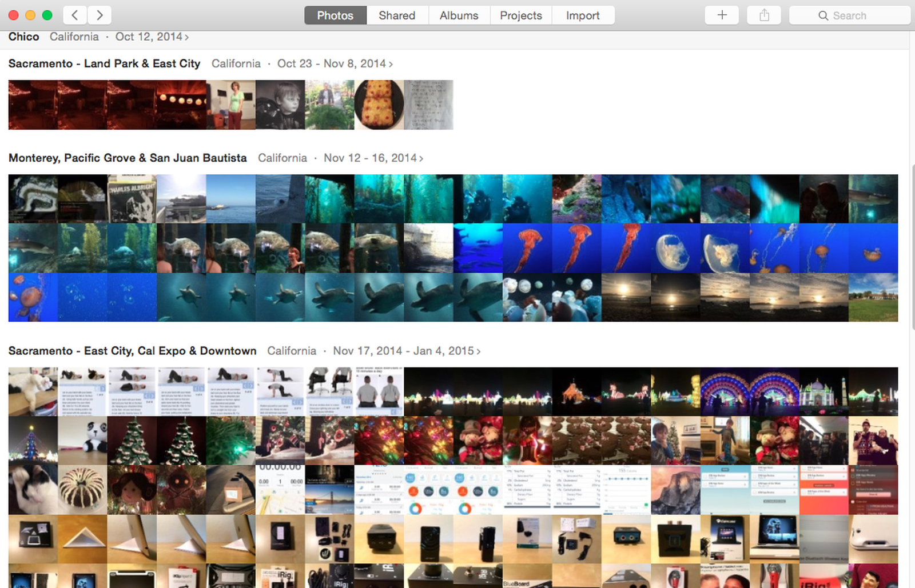
Task: Switch to the Shared tab
Action: click(397, 15)
